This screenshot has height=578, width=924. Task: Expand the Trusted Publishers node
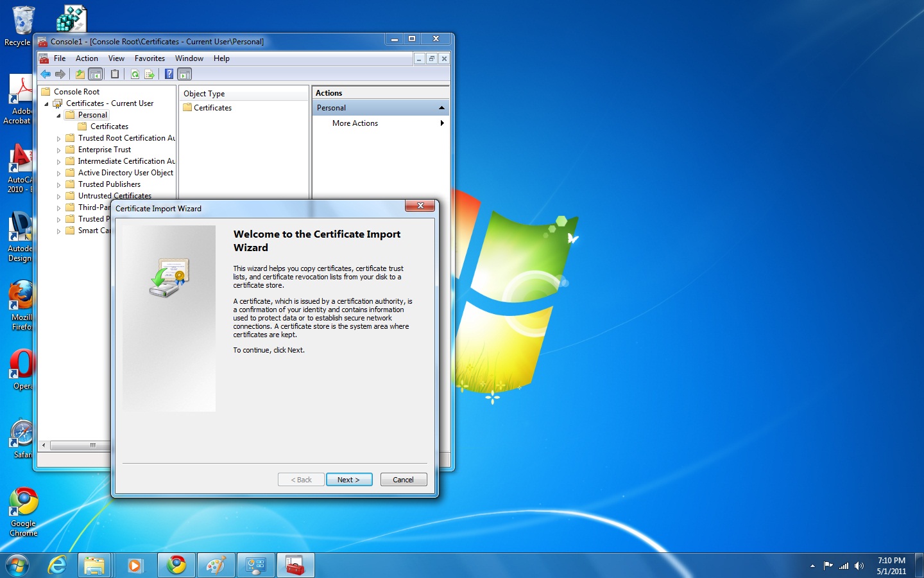[x=58, y=185]
